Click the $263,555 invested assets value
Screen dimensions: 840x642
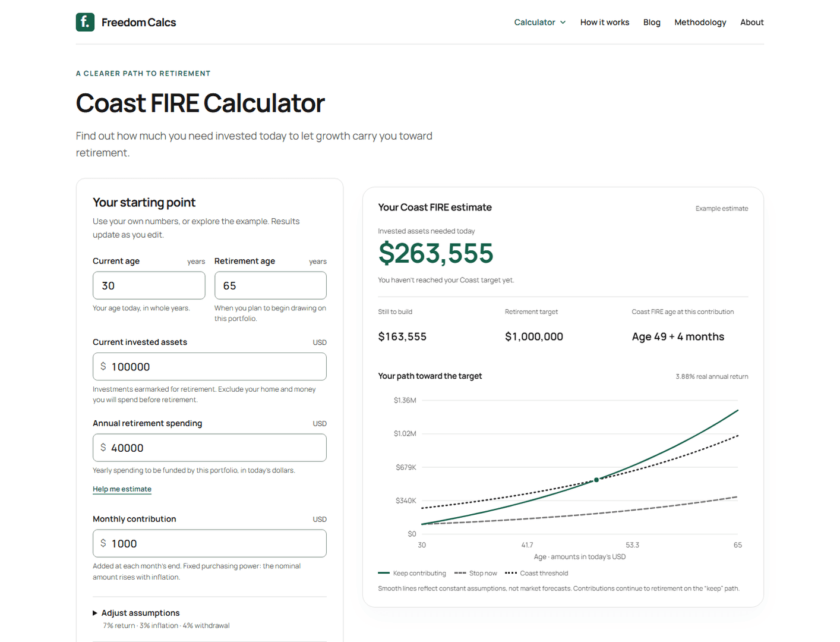point(435,254)
